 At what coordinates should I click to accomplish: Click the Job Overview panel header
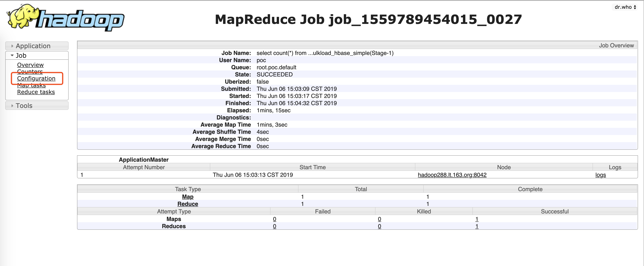click(616, 45)
